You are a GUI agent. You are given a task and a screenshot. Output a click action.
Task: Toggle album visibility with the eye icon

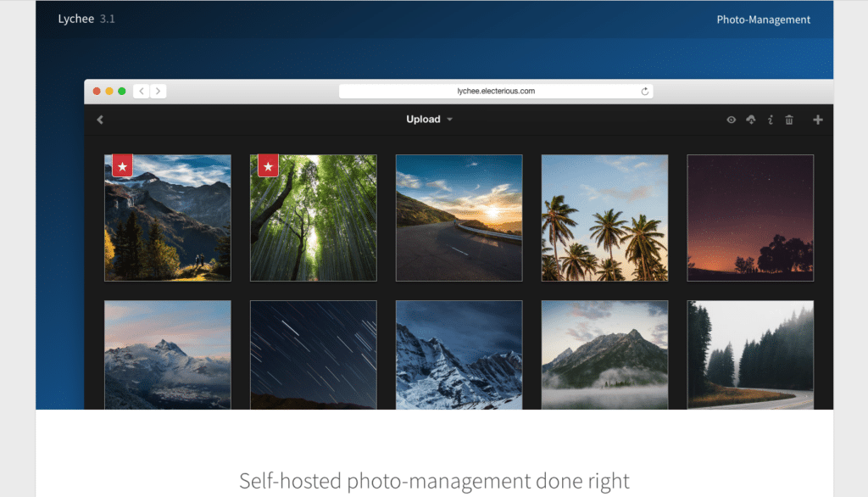pos(731,120)
